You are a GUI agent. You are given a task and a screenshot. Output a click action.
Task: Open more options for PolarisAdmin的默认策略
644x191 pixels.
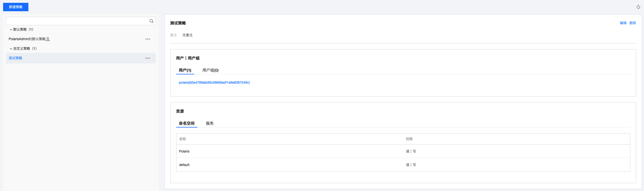[x=148, y=39]
